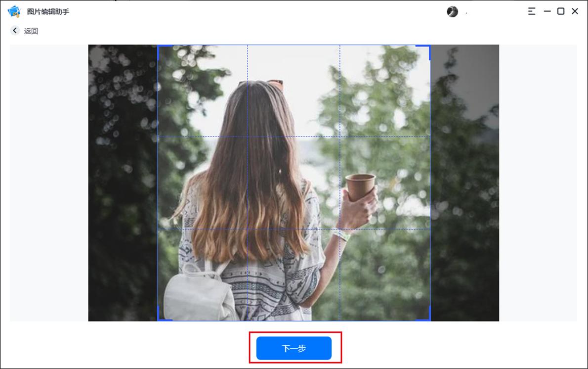Click the center of the crop selection
588x369 pixels.
pyautogui.click(x=294, y=183)
